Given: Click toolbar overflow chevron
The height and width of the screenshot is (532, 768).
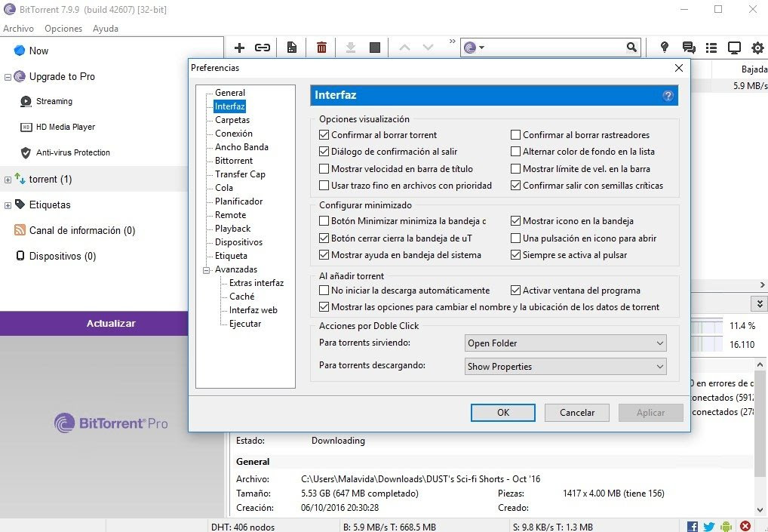Looking at the screenshot, I should (452, 42).
